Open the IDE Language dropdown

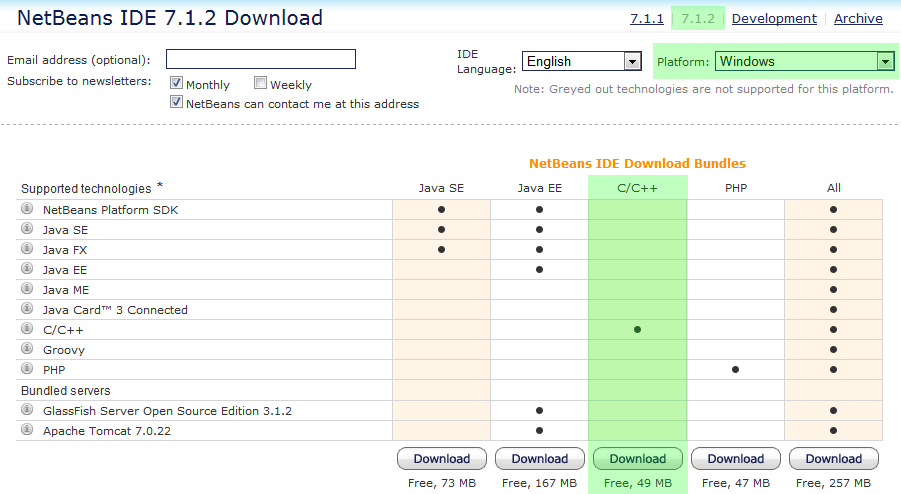[x=582, y=61]
